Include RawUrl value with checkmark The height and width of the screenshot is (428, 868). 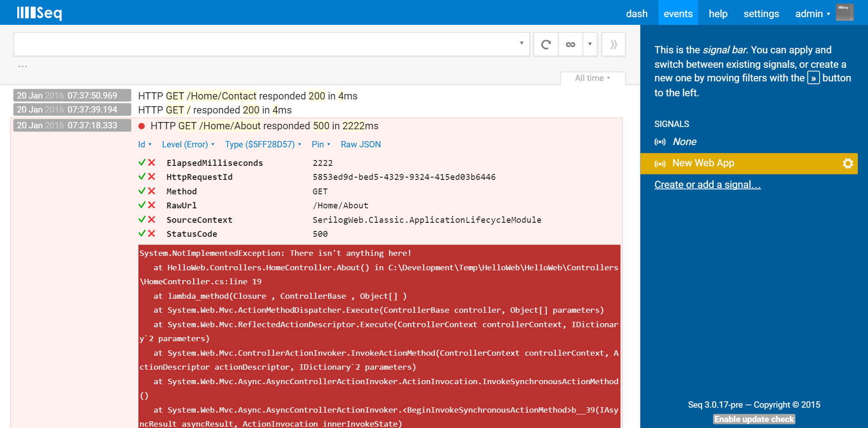click(142, 205)
